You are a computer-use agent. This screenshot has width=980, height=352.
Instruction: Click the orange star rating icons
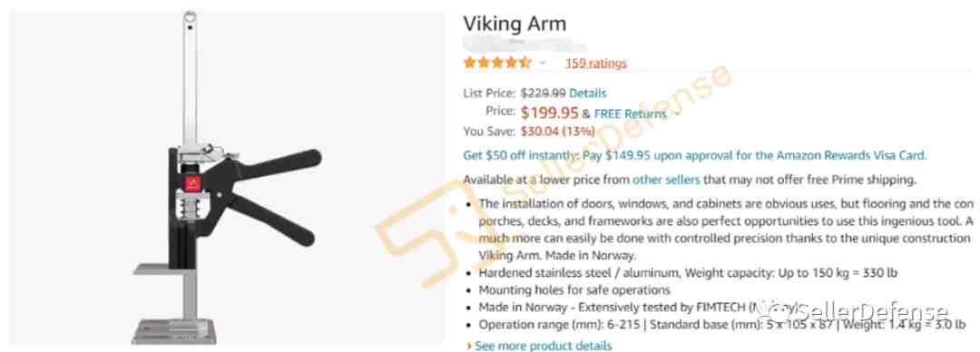point(497,63)
